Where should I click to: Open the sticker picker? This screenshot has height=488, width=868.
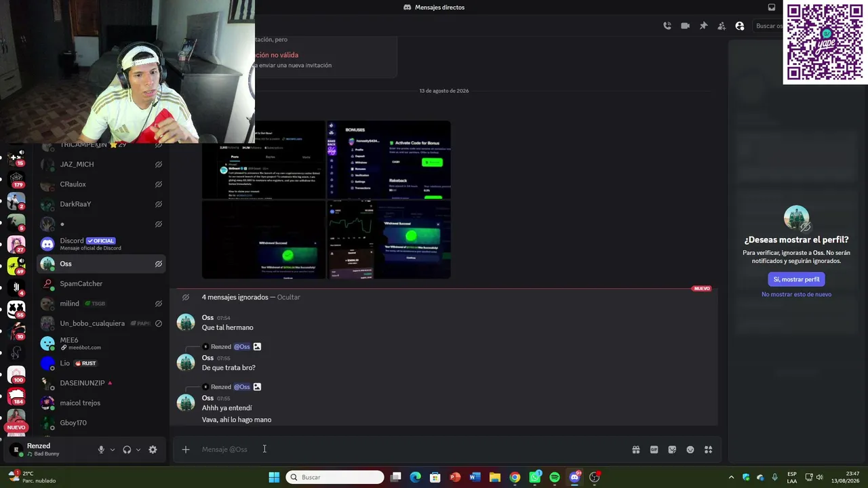(x=672, y=449)
